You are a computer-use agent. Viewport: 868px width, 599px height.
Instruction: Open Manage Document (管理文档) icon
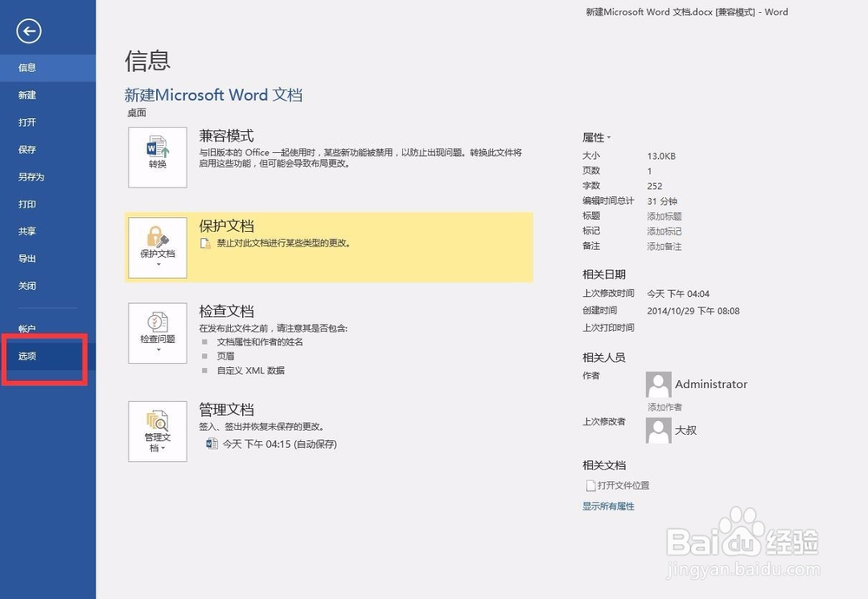click(x=157, y=427)
